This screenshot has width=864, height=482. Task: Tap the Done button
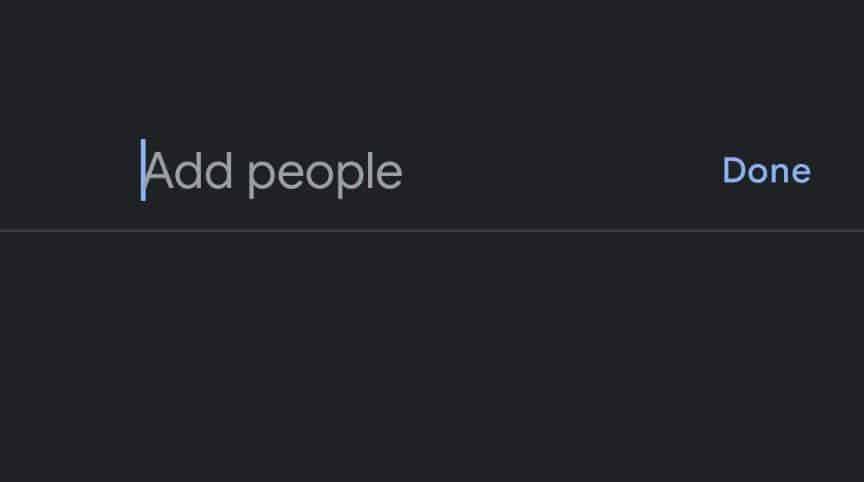[x=766, y=171]
